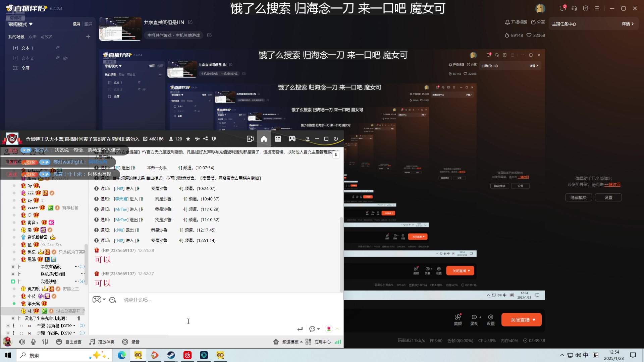644x362 pixels.
Task: Open 关闭直播 button dropdown arrow
Action: (534, 320)
